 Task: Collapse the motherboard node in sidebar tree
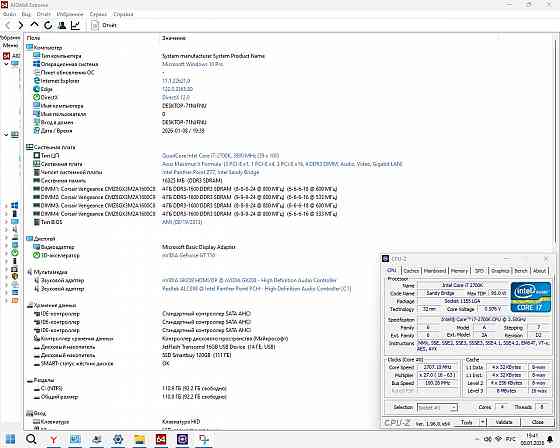6,135
